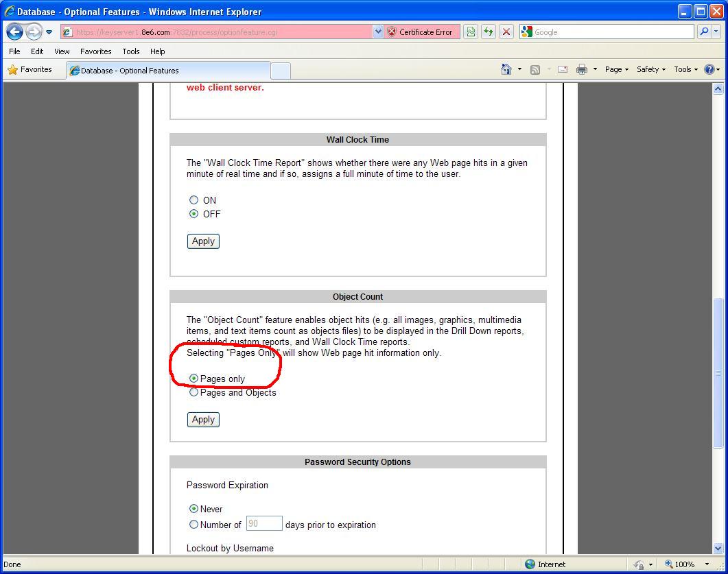Click the Refresh page icon
The height and width of the screenshot is (574, 728).
coord(489,32)
